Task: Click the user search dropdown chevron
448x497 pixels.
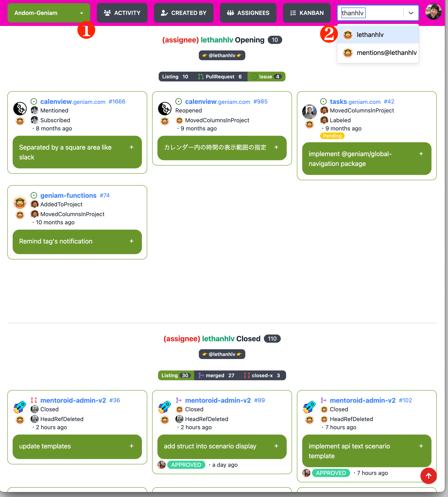Action: tap(411, 13)
